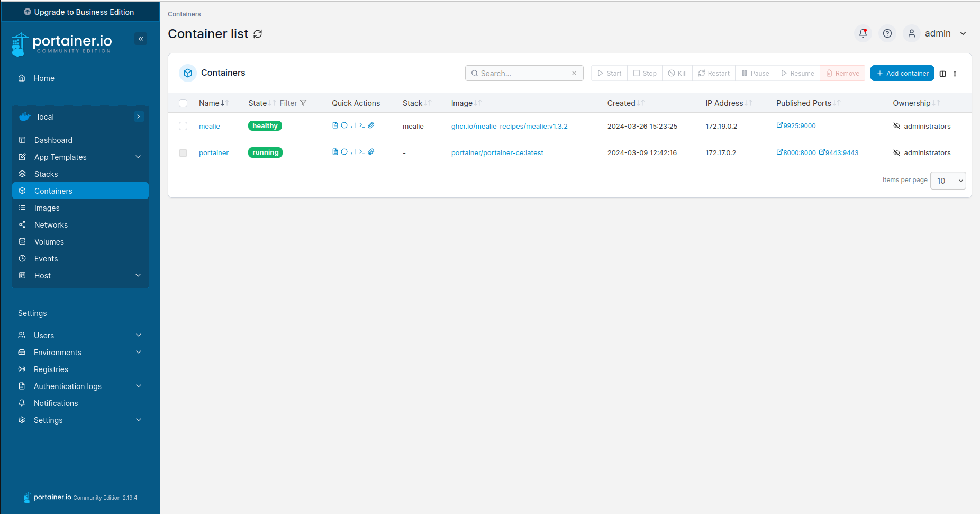Image resolution: width=980 pixels, height=514 pixels.
Task: Open the notifications bell
Action: tap(863, 33)
